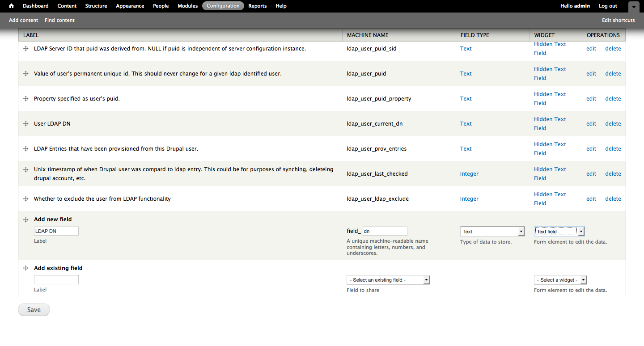Edit the ldap_user_last_checked field
Screen dimensions: 644x346
[x=591, y=174]
